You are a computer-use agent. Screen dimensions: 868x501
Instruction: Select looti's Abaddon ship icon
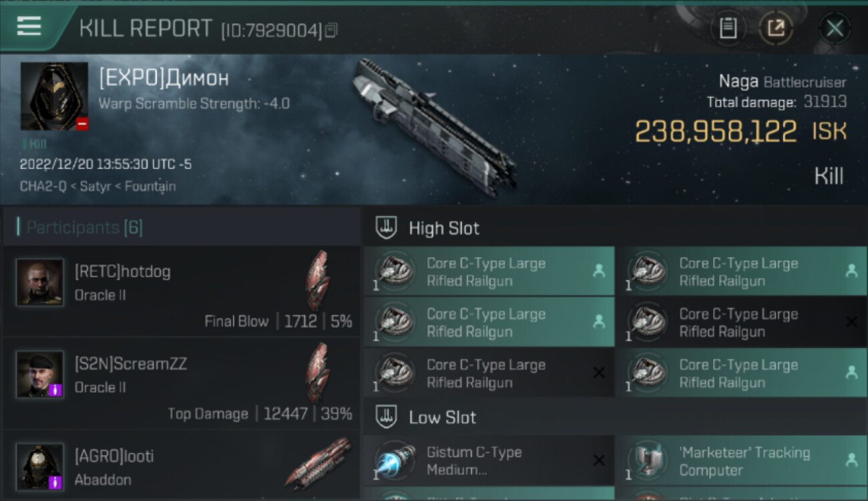[x=318, y=464]
